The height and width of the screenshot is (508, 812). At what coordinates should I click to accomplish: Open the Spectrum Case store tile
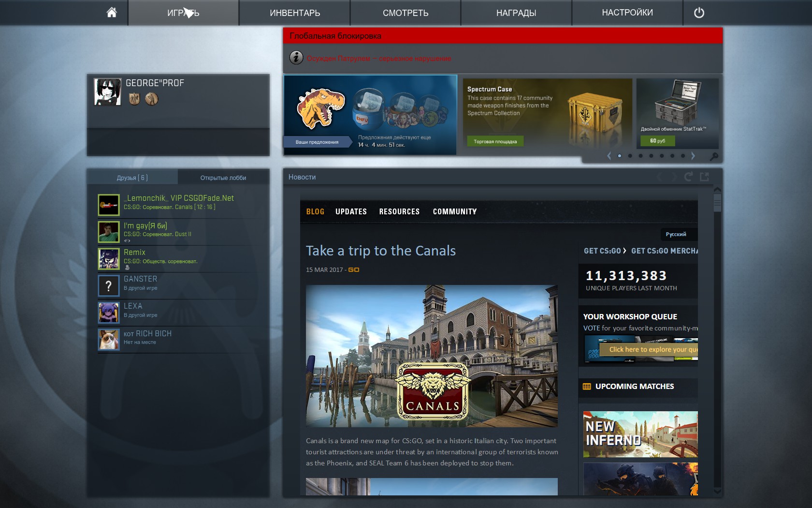(547, 113)
